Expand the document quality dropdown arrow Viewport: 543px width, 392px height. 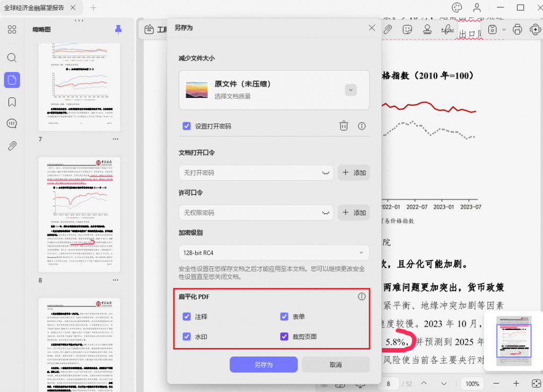351,90
